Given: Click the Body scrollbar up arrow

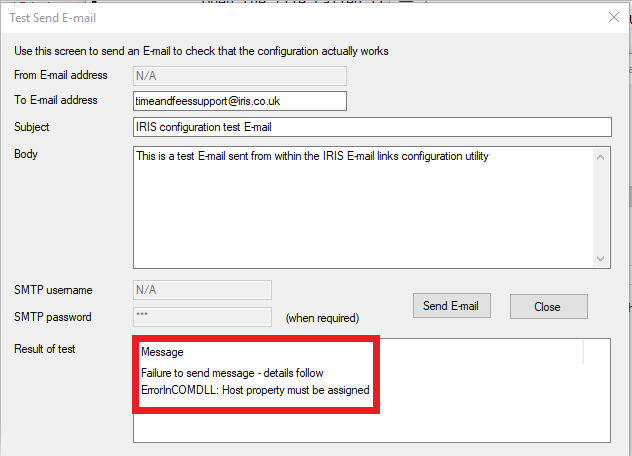Looking at the screenshot, I should 601,156.
